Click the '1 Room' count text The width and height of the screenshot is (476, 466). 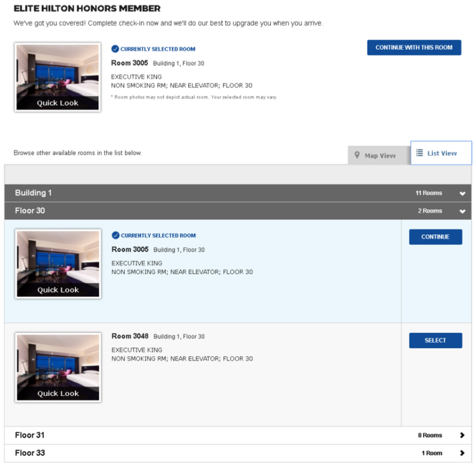point(432,453)
